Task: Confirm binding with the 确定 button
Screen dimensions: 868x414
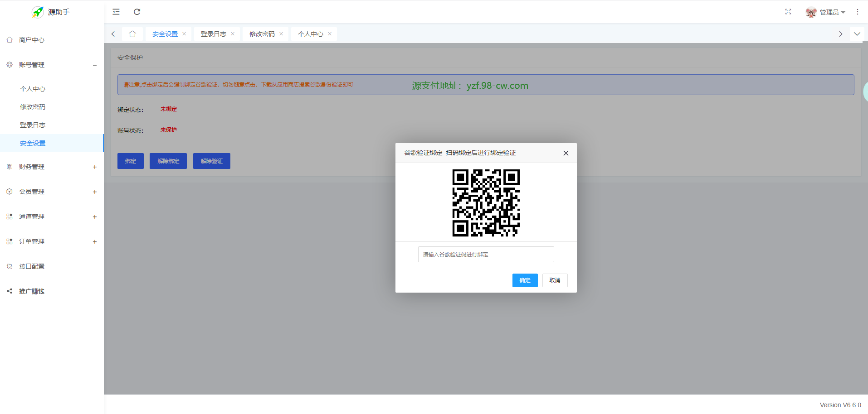Action: [x=525, y=280]
